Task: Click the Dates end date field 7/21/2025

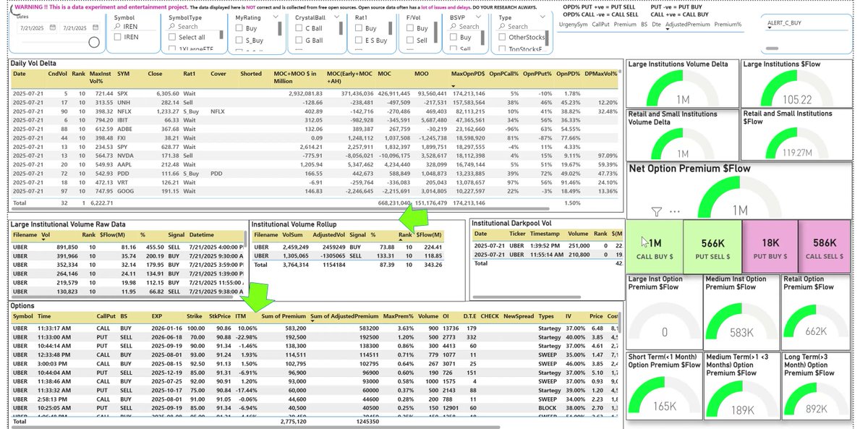Action: click(81, 27)
